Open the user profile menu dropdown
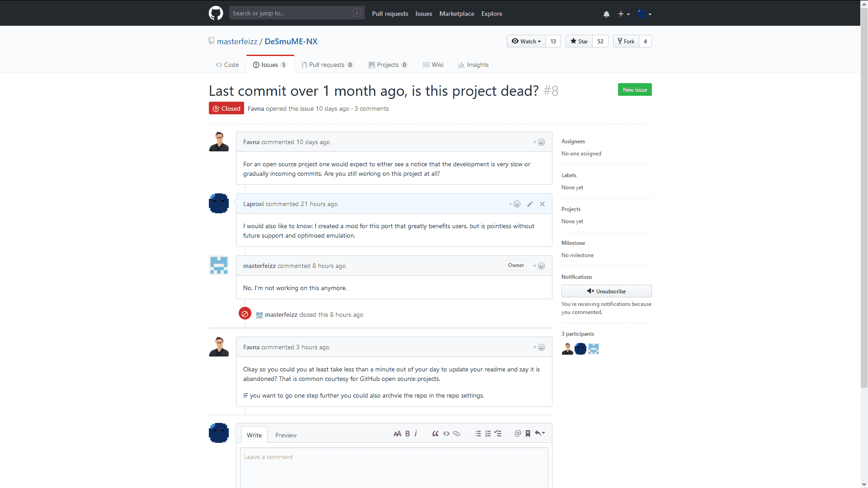Image resolution: width=868 pixels, height=488 pixels. 645,14
